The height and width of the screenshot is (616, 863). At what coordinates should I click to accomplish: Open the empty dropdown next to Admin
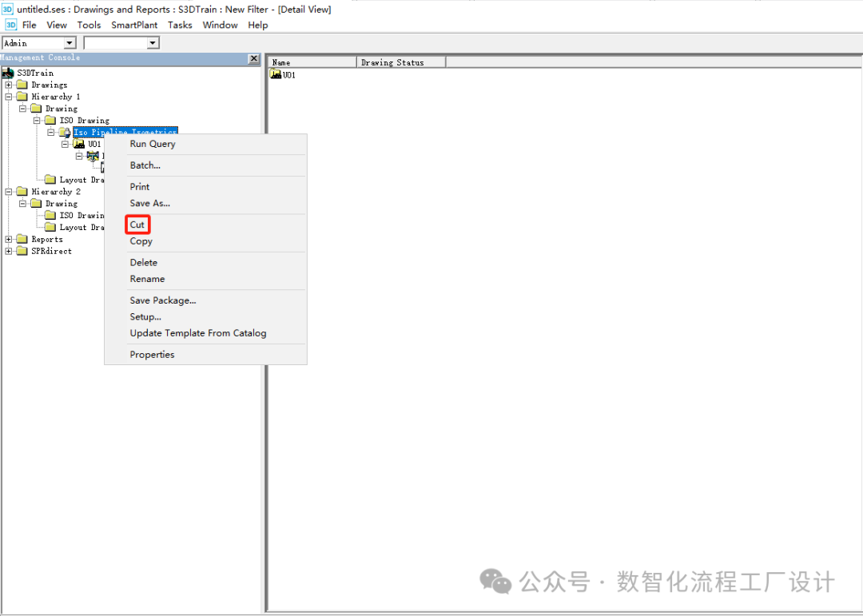(x=153, y=43)
